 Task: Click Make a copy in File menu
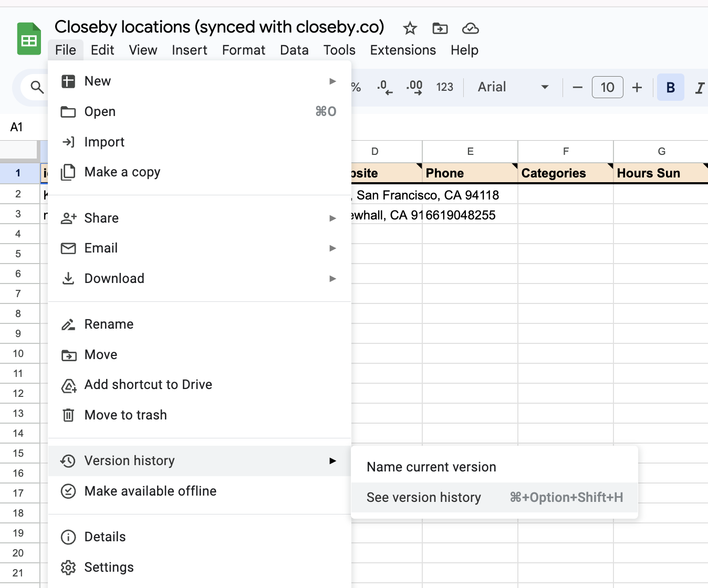pyautogui.click(x=122, y=172)
